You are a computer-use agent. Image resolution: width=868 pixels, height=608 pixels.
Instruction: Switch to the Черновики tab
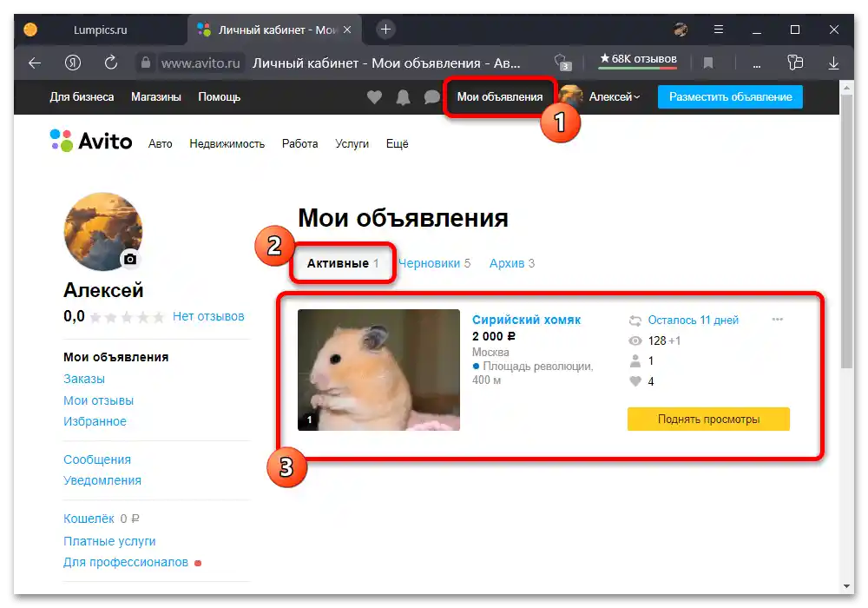click(x=434, y=263)
